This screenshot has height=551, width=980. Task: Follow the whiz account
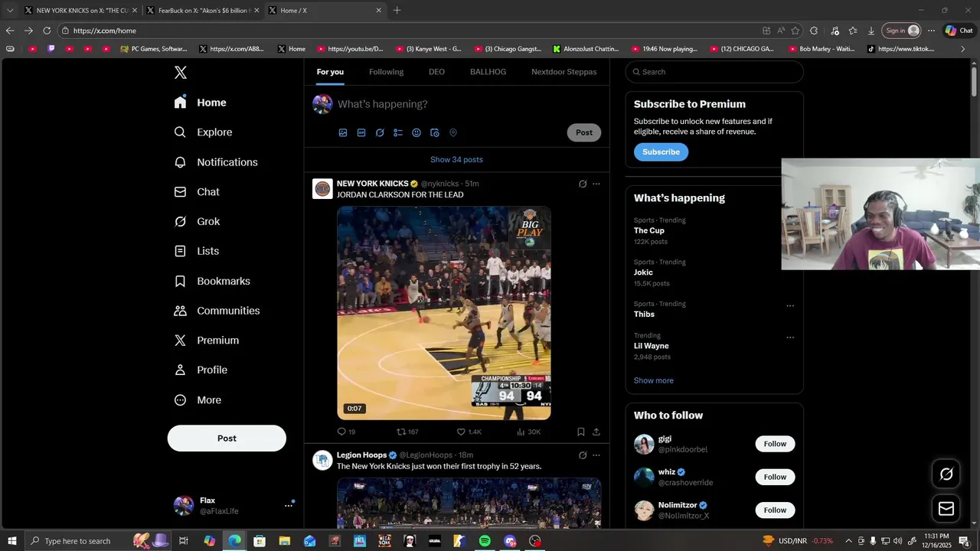tap(775, 477)
